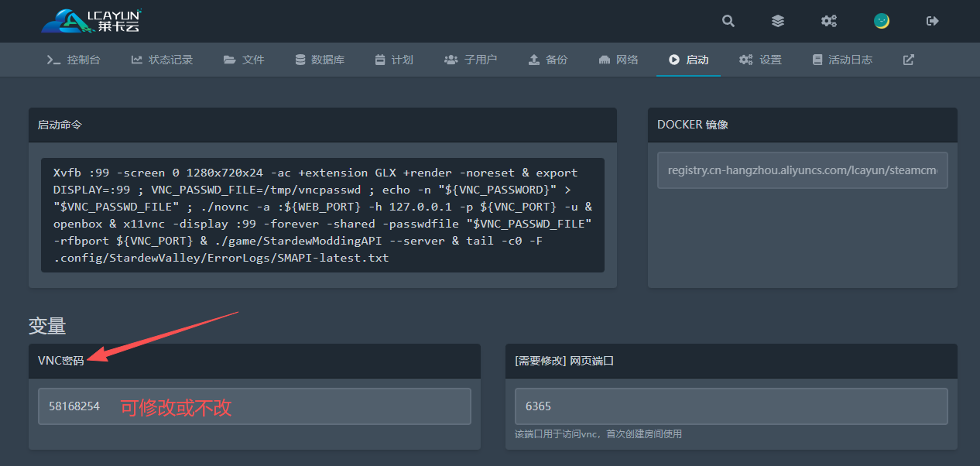Open admin gears icon in top bar
This screenshot has width=980, height=466.
tap(829, 21)
